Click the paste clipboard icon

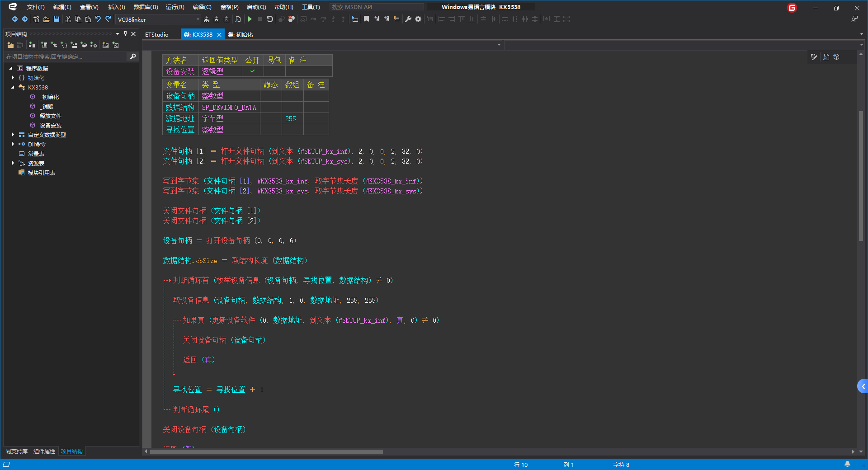point(88,19)
